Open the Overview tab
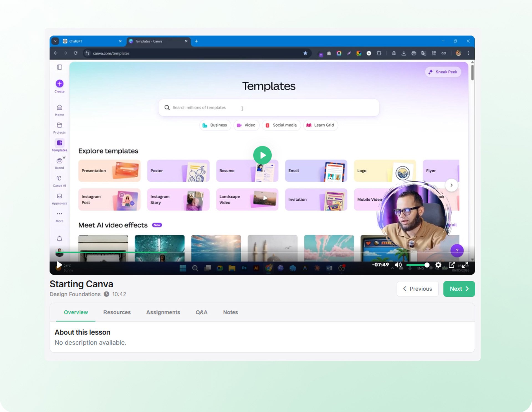Image resolution: width=532 pixels, height=412 pixels. [76, 312]
